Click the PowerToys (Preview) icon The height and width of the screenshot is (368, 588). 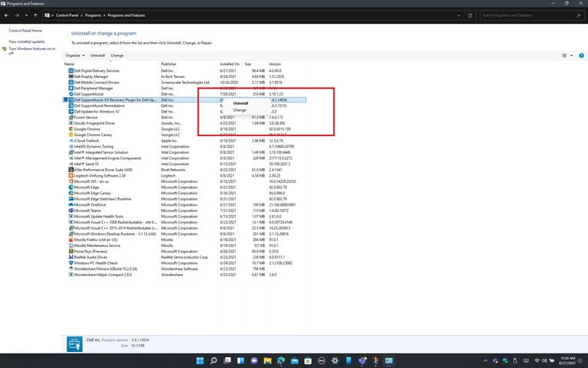[71, 251]
